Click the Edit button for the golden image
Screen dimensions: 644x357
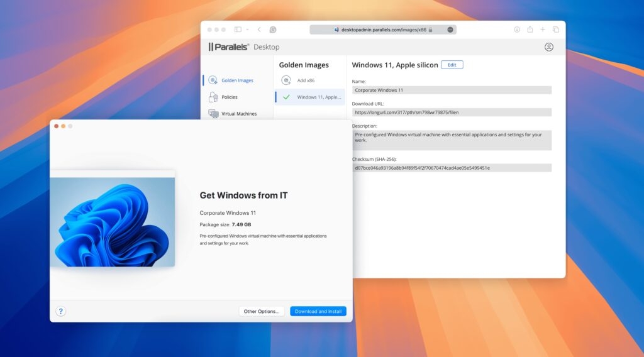452,65
